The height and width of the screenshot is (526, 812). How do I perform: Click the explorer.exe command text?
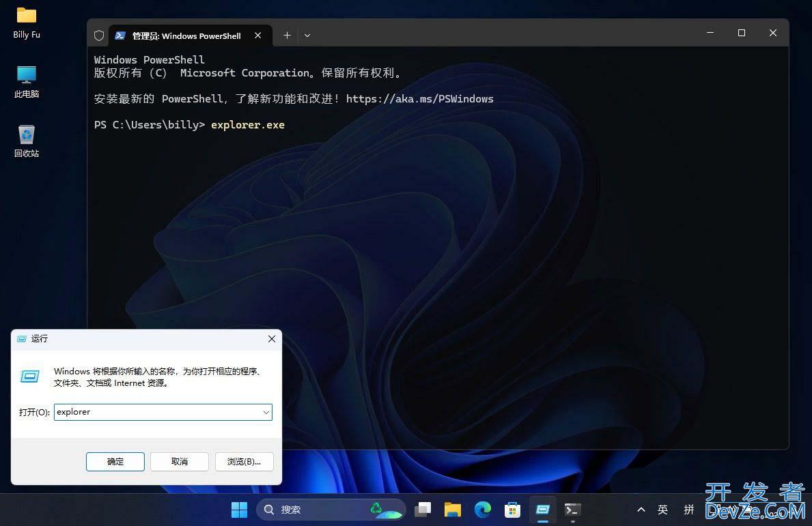pos(247,124)
